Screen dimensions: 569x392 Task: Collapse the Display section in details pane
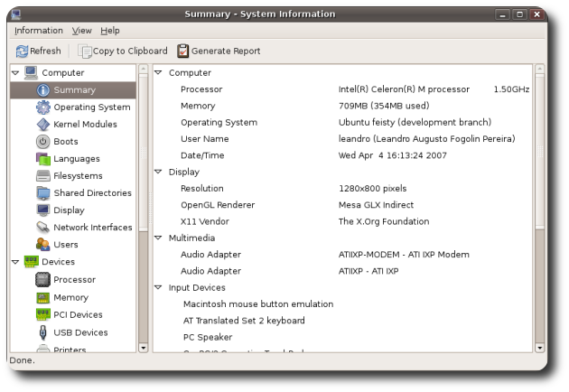(x=158, y=172)
